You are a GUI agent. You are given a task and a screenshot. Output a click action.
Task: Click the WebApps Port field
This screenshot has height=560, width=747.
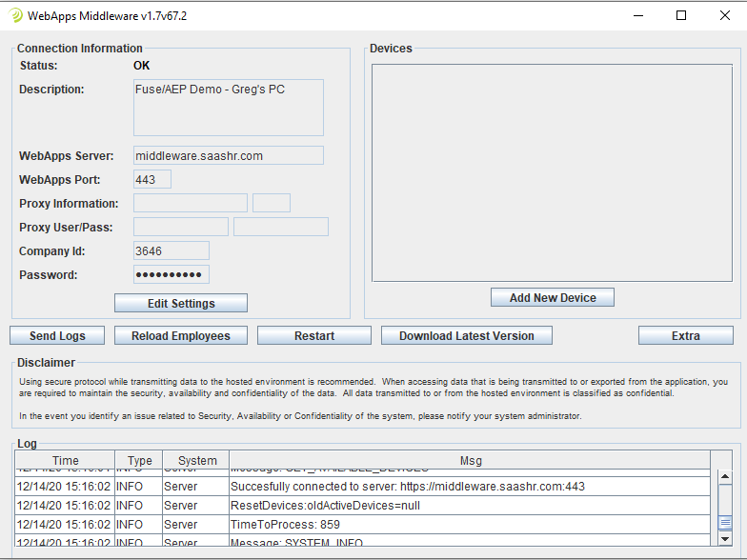click(x=152, y=179)
